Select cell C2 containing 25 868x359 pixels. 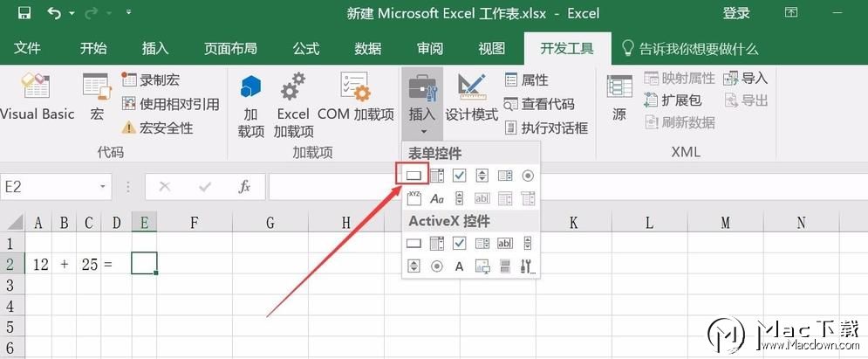point(89,265)
